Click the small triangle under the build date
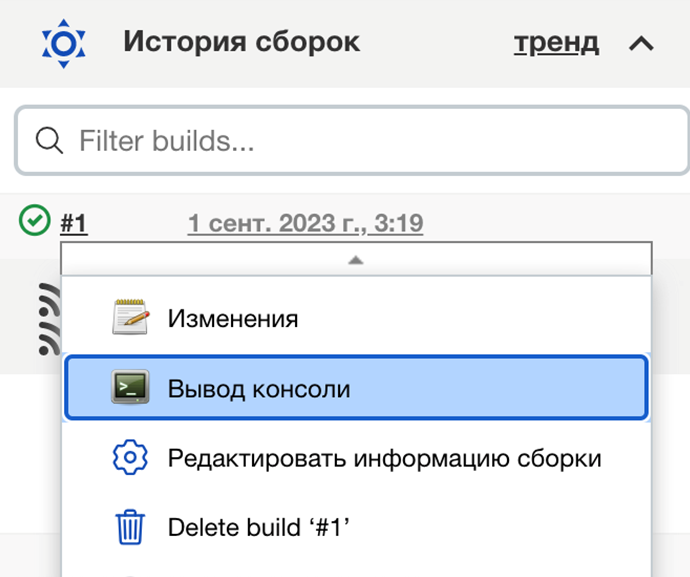690x577 pixels. tap(355, 260)
